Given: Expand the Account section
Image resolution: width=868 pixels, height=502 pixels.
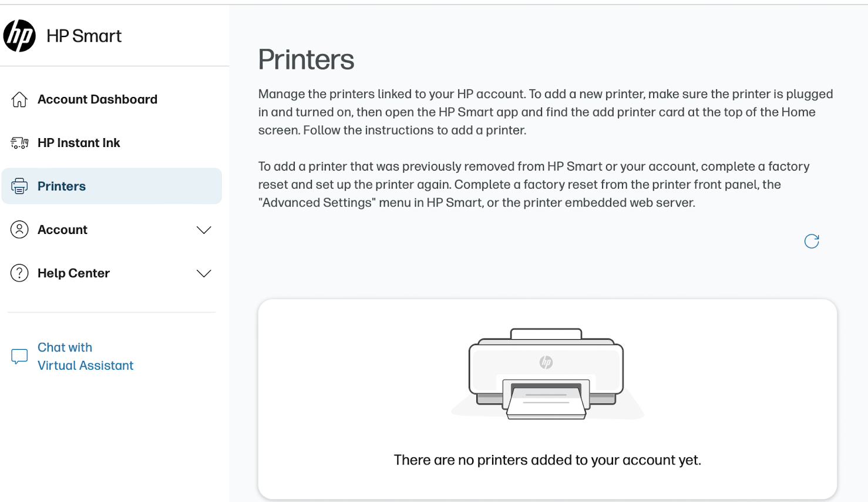Looking at the screenshot, I should [204, 230].
